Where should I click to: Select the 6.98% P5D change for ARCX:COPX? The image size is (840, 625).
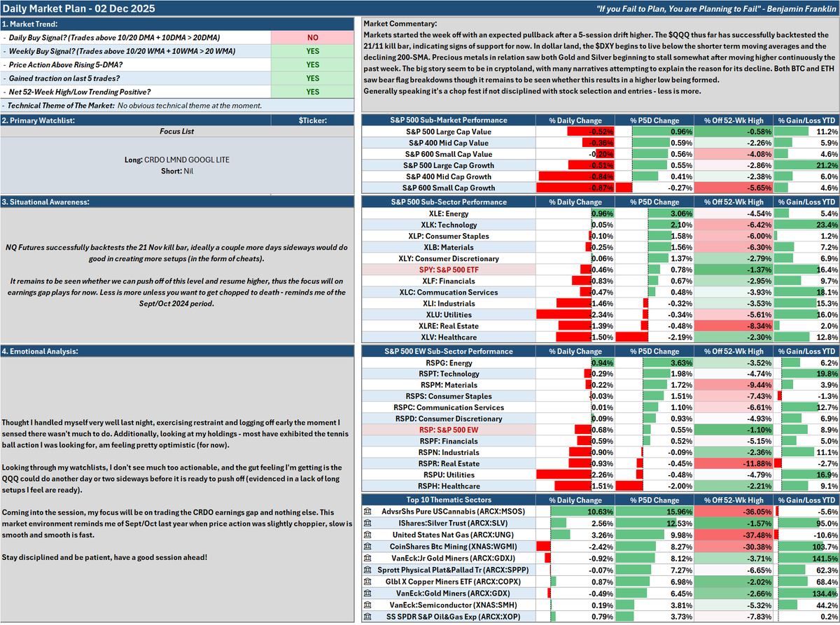point(655,582)
